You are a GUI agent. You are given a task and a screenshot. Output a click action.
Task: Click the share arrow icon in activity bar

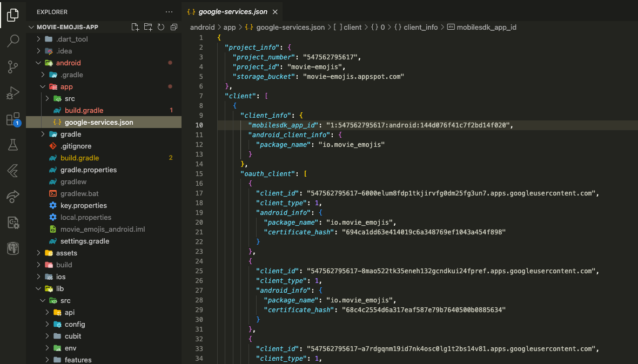point(12,197)
